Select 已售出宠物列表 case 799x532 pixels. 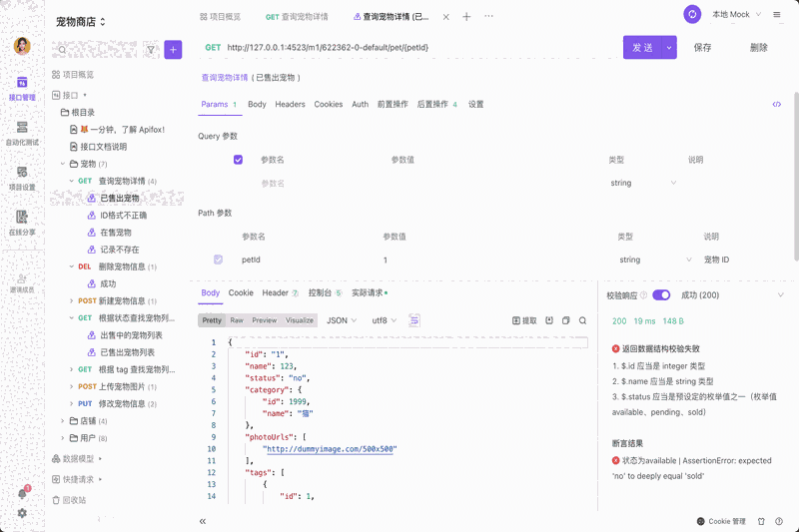click(128, 352)
